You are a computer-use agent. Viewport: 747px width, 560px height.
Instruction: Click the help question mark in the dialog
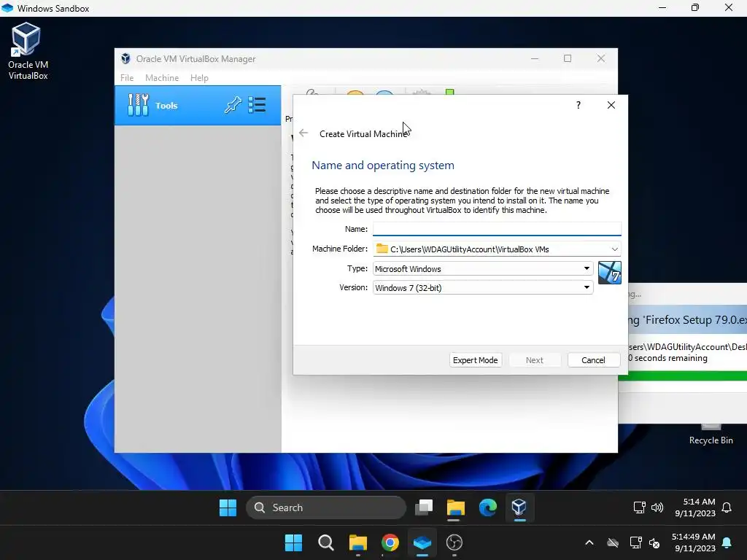[578, 105]
